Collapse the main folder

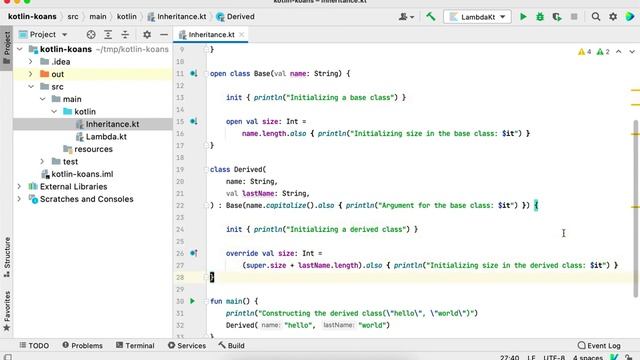42,99
